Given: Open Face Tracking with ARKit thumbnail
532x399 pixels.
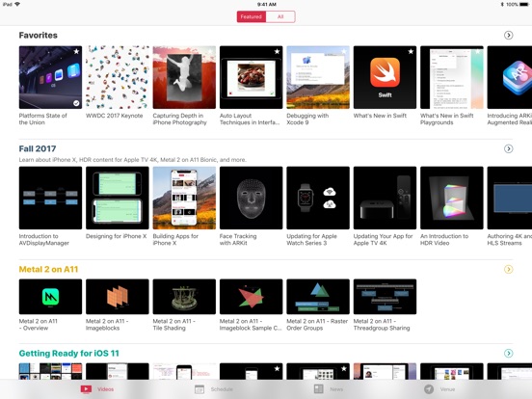Looking at the screenshot, I should point(252,198).
